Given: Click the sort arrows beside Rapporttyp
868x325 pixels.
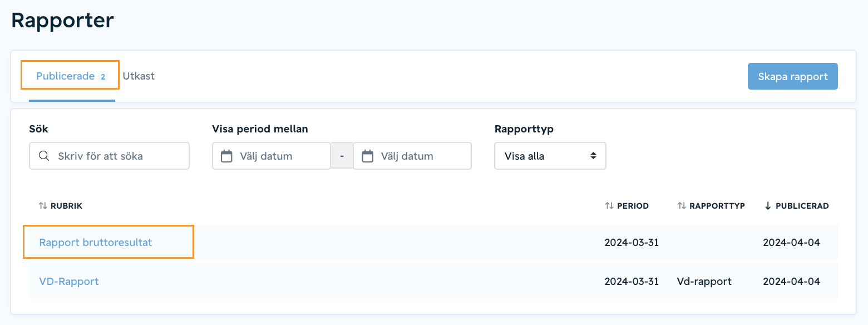Looking at the screenshot, I should pyautogui.click(x=682, y=206).
